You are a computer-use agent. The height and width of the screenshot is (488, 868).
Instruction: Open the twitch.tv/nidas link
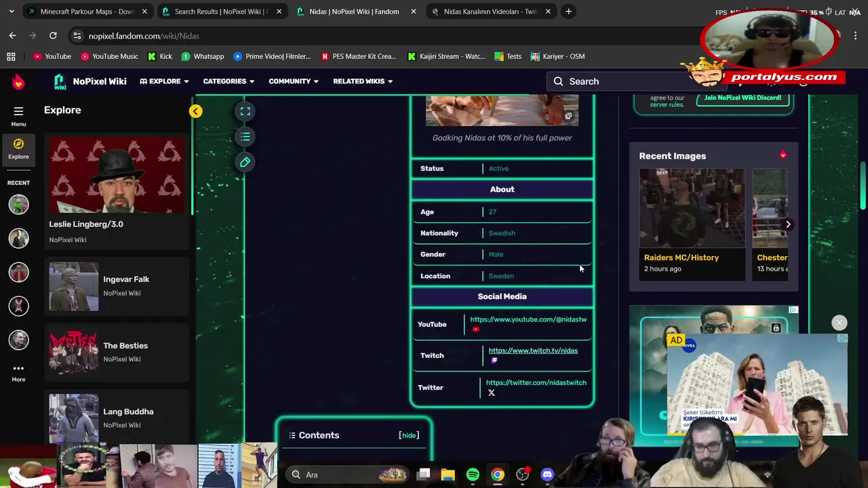[x=533, y=350]
